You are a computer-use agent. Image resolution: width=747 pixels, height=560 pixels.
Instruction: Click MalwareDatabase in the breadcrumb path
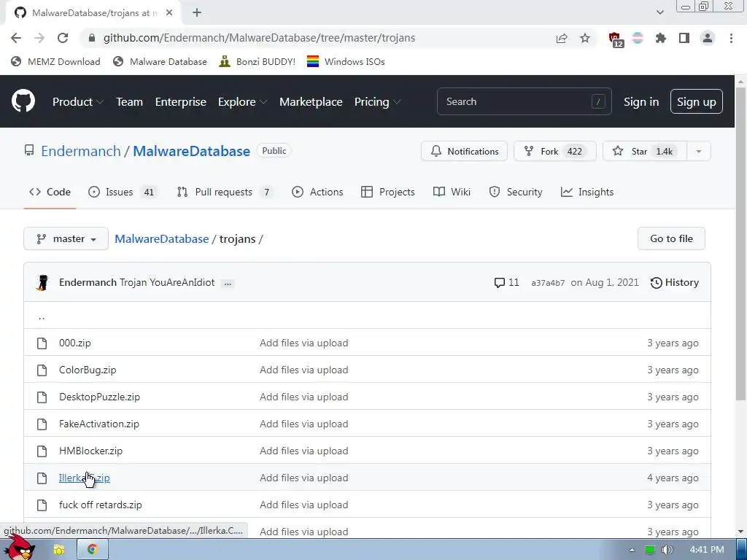pyautogui.click(x=162, y=238)
